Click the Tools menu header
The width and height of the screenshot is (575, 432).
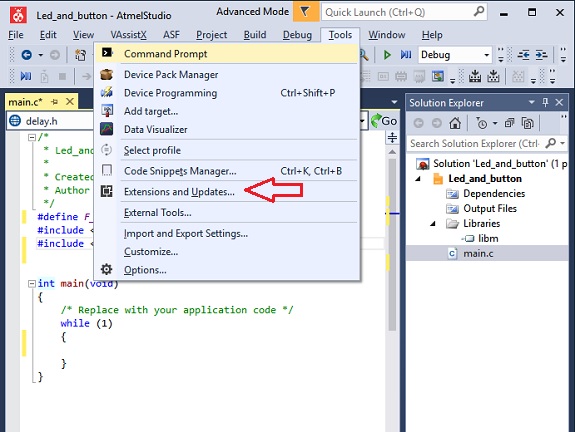[x=340, y=35]
